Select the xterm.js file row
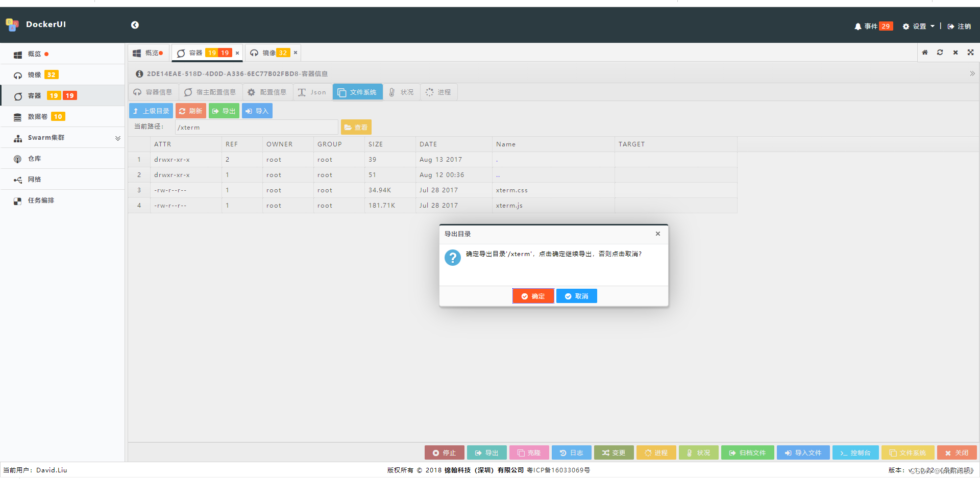 [x=432, y=205]
